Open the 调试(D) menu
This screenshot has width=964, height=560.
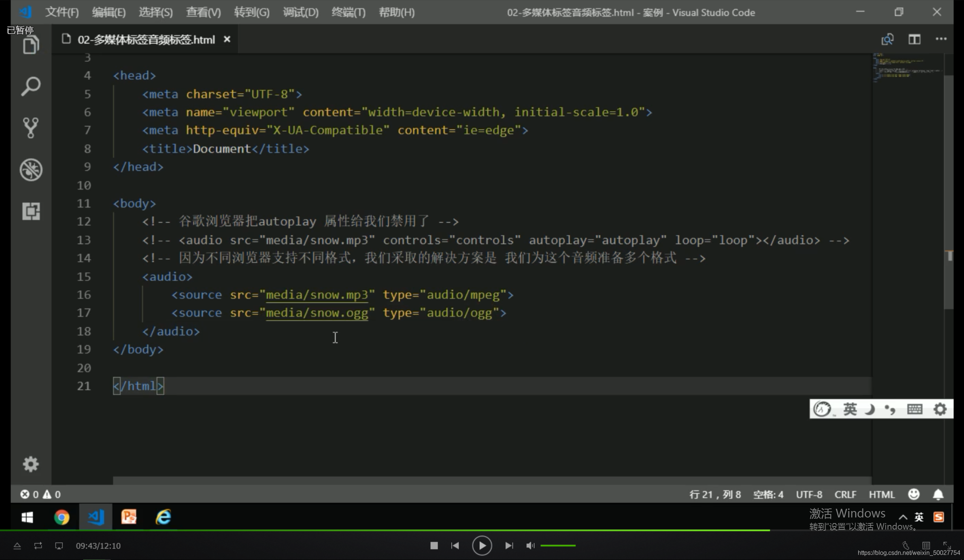[300, 13]
